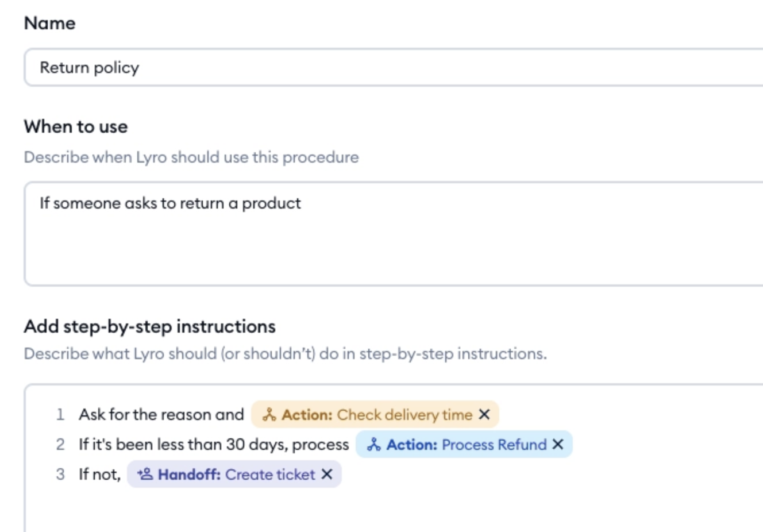Click the workflow icon in Process Refund chip
The height and width of the screenshot is (532, 763).
374,444
